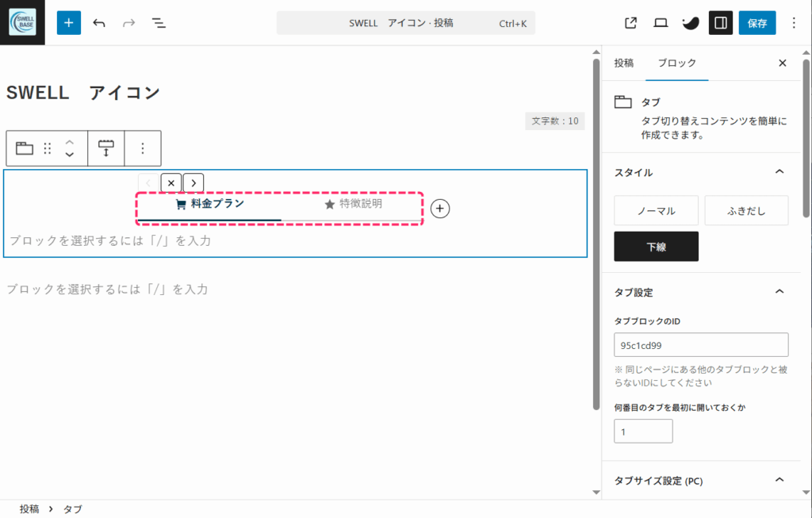The image size is (812, 518).
Task: Click the Tab block type icon
Action: click(25, 148)
